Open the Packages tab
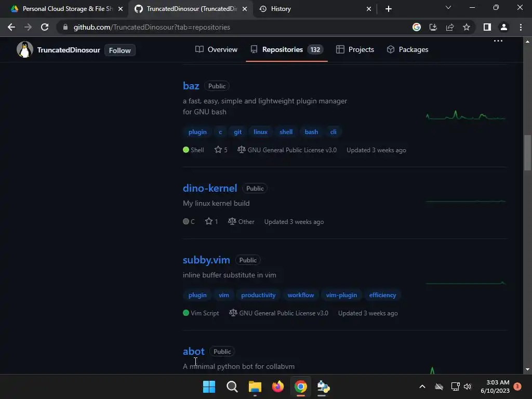Image resolution: width=532 pixels, height=399 pixels. [x=407, y=49]
